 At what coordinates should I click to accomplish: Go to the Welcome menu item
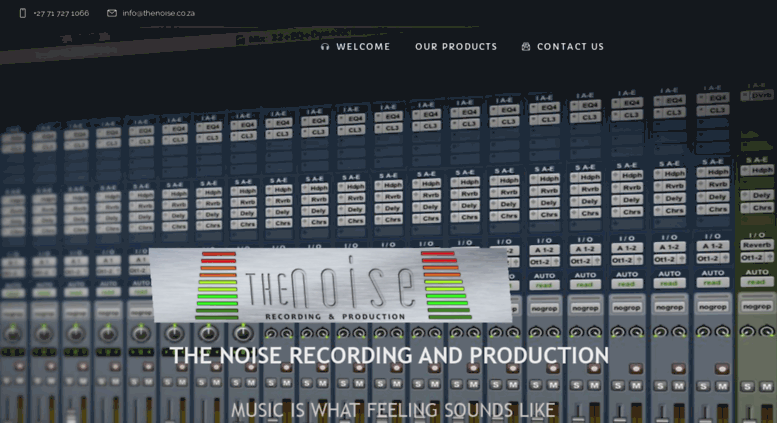[x=363, y=47]
